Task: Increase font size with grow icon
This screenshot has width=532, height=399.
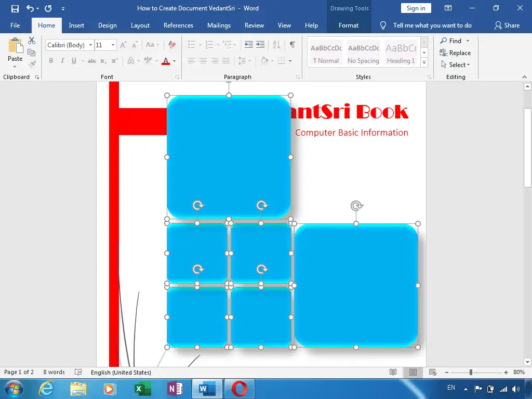Action: (x=123, y=45)
